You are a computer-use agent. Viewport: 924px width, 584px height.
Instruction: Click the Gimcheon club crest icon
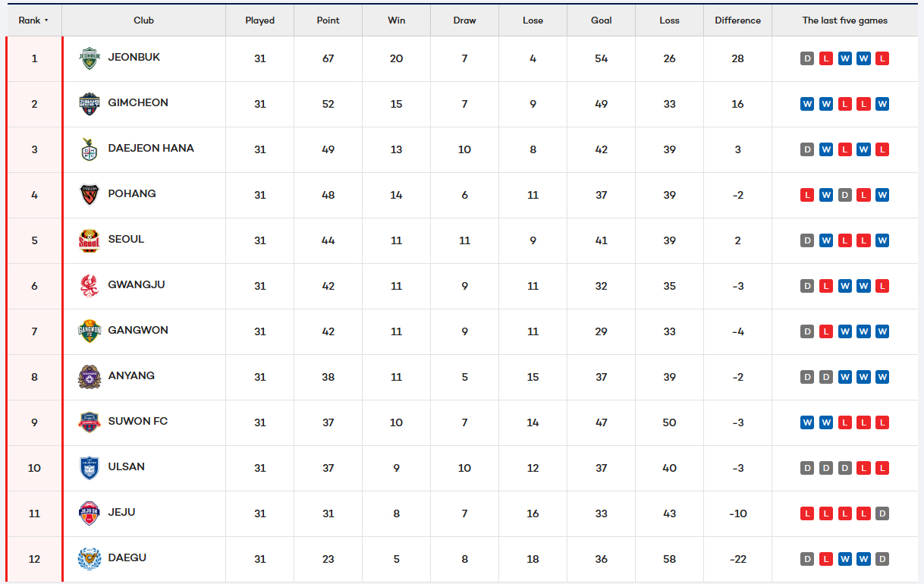click(90, 104)
